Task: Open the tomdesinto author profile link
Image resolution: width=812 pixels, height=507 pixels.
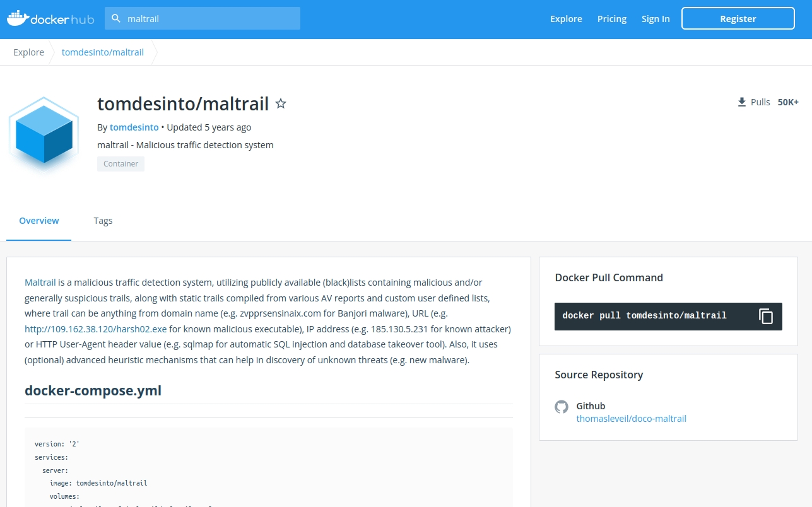Action: click(x=134, y=127)
